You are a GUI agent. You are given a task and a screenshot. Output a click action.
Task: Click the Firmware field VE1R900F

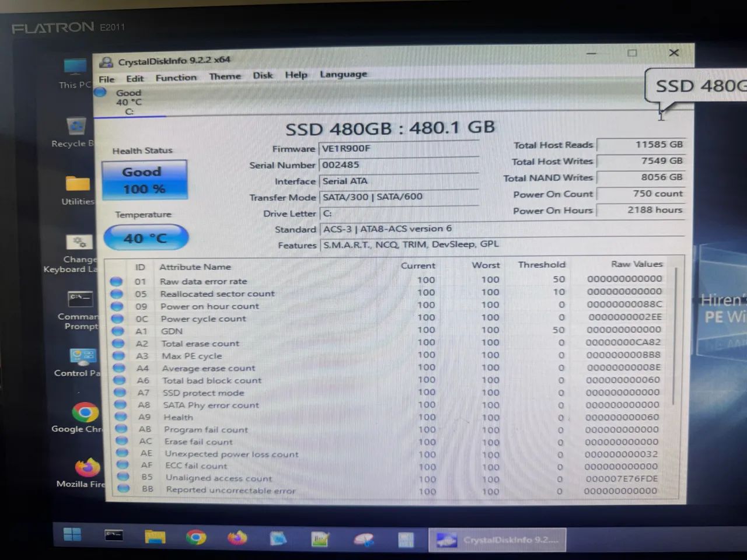pos(399,148)
